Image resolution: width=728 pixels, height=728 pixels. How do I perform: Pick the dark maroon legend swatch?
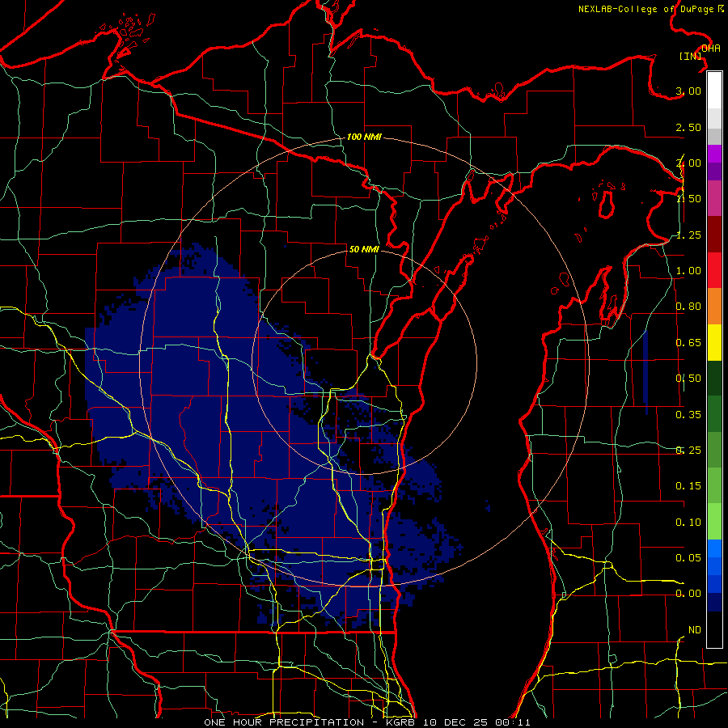click(x=714, y=235)
